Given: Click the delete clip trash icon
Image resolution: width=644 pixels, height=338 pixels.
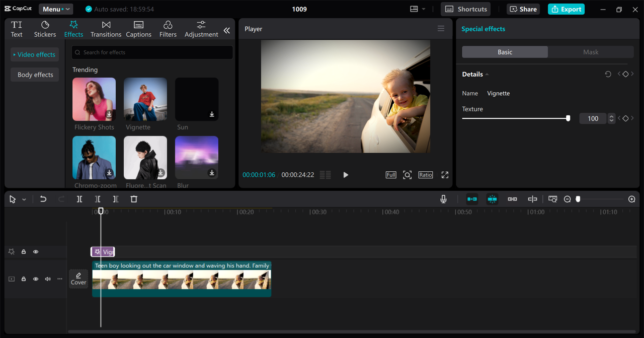Looking at the screenshot, I should [x=134, y=199].
